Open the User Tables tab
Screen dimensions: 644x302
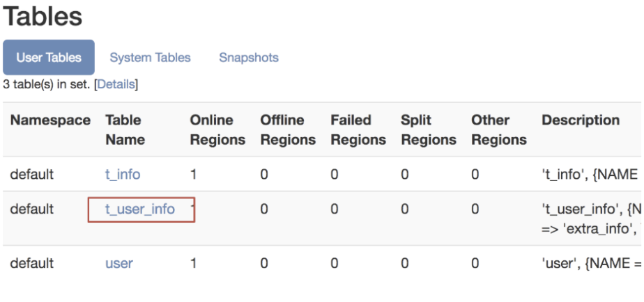[49, 58]
